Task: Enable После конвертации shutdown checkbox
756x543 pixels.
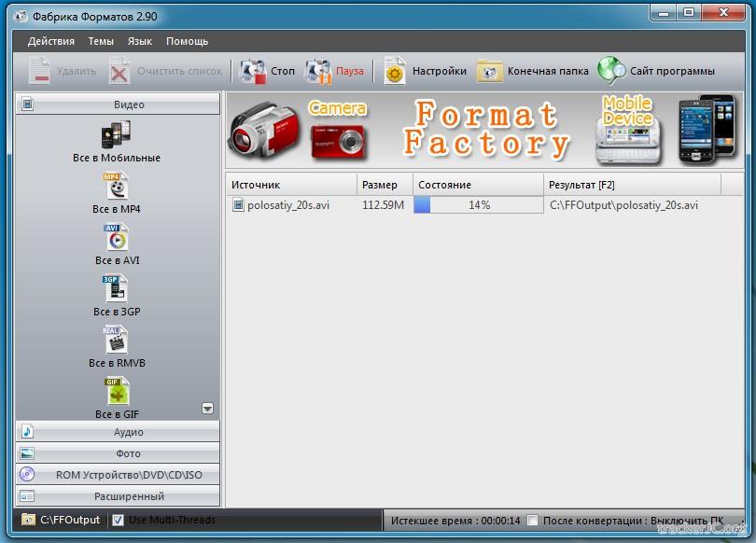Action: pyautogui.click(x=532, y=520)
